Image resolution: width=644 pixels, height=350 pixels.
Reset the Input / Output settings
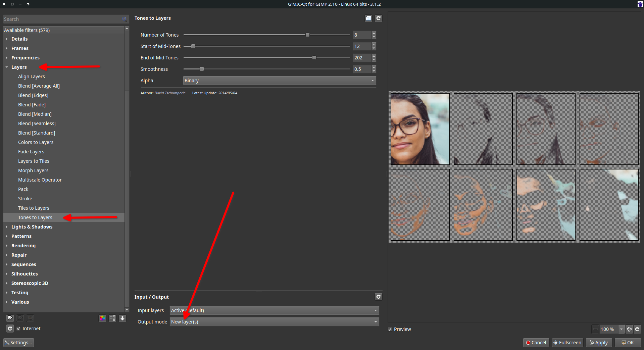pos(378,297)
